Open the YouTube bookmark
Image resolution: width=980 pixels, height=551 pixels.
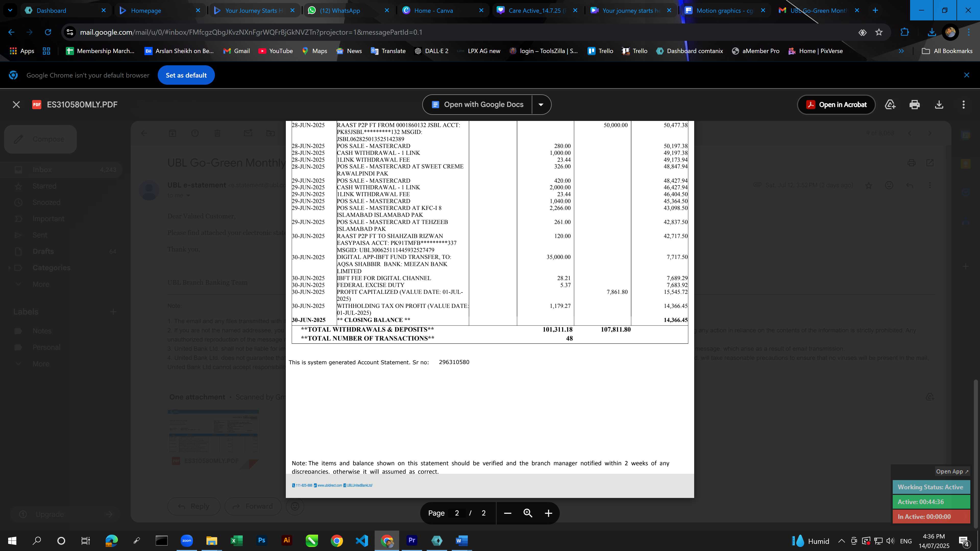[275, 51]
